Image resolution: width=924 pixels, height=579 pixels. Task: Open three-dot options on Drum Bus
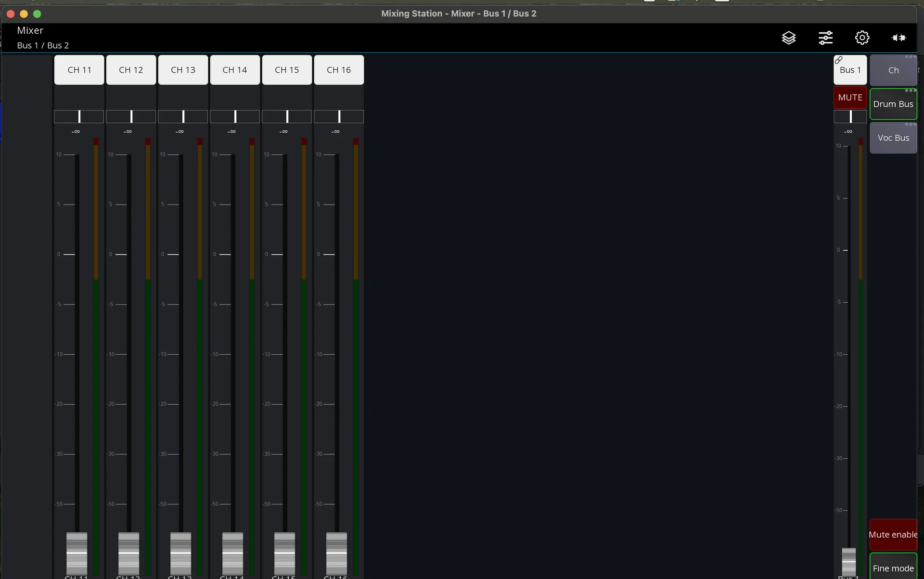coord(910,90)
